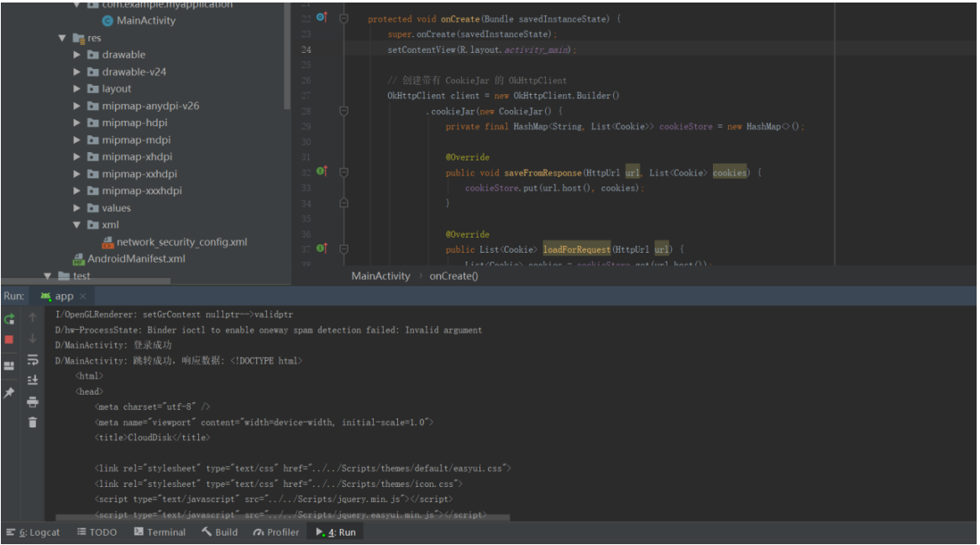The image size is (980, 545).
Task: Expand the mipmap-mdpi folder
Action: (77, 140)
